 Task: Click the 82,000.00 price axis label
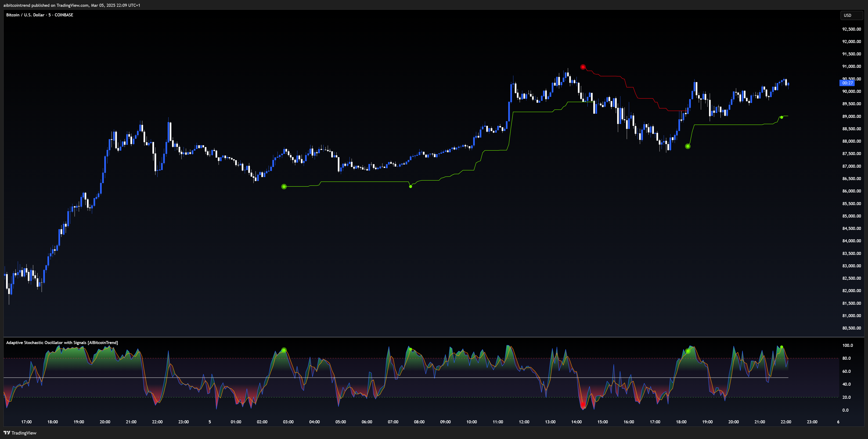click(x=851, y=291)
